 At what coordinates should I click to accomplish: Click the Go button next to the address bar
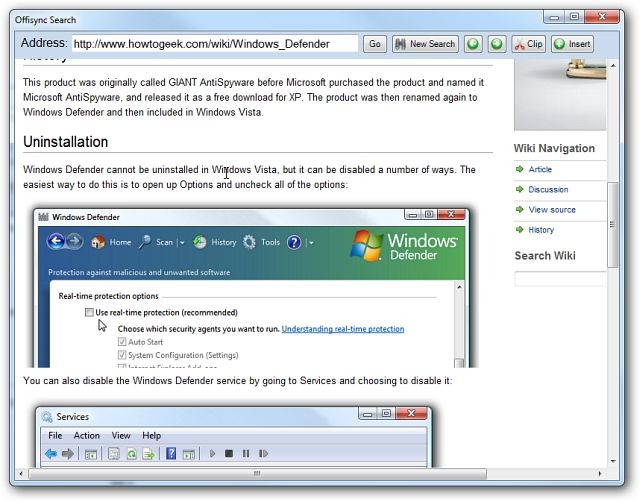374,44
